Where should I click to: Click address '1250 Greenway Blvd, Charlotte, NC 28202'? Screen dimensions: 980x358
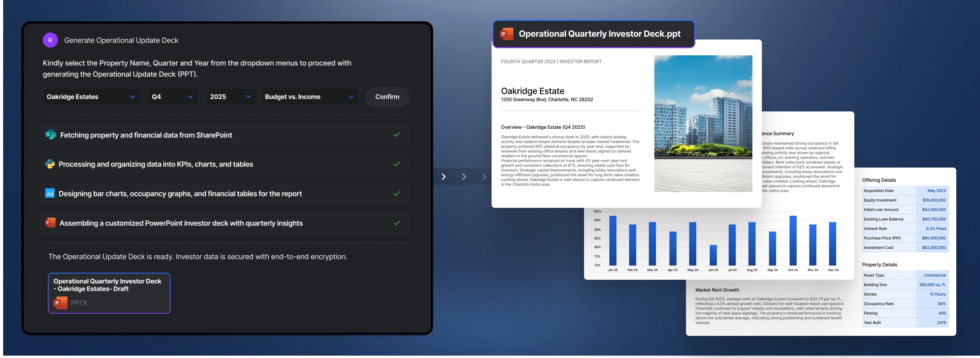tap(547, 100)
